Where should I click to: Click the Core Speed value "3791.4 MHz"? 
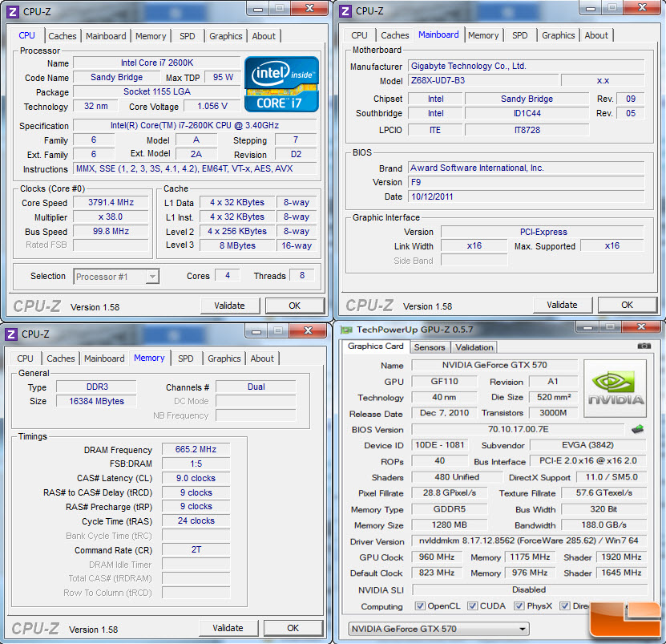111,202
